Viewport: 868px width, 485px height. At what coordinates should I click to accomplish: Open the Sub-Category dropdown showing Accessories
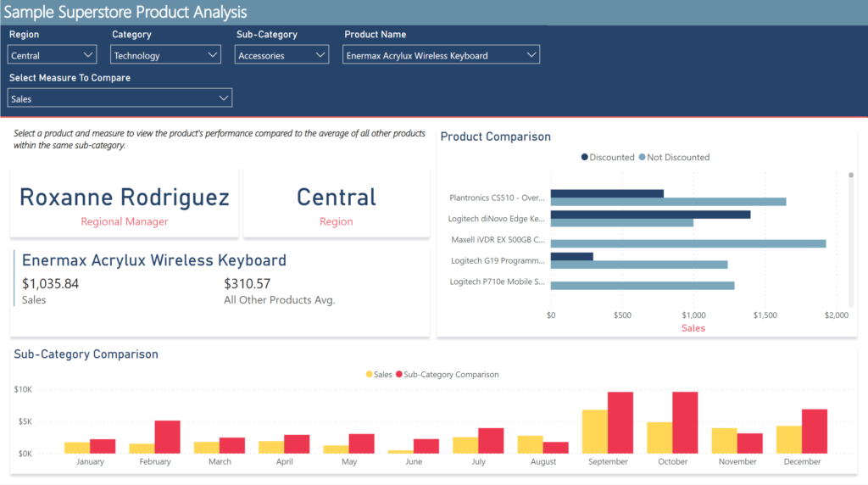pyautogui.click(x=281, y=55)
